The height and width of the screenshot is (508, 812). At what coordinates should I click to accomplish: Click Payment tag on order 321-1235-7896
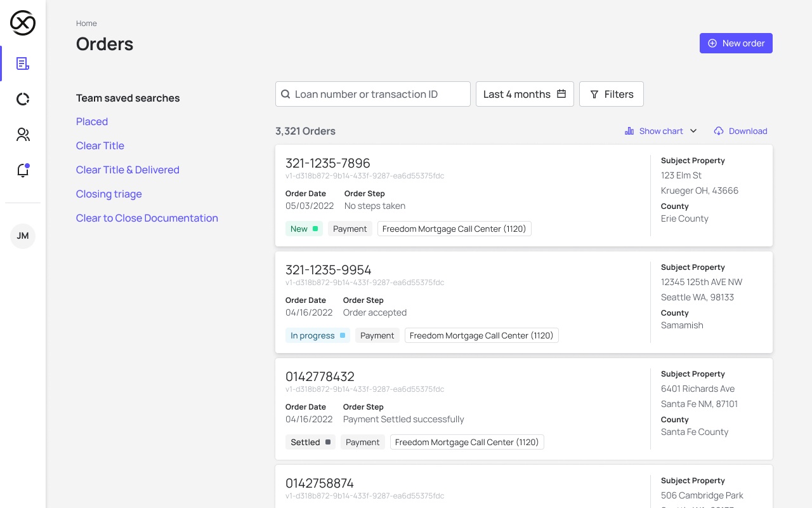point(350,229)
